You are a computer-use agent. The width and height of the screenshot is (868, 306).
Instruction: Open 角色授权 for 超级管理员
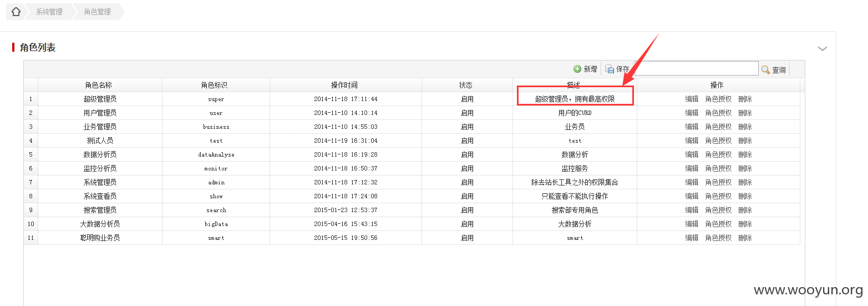pos(718,99)
